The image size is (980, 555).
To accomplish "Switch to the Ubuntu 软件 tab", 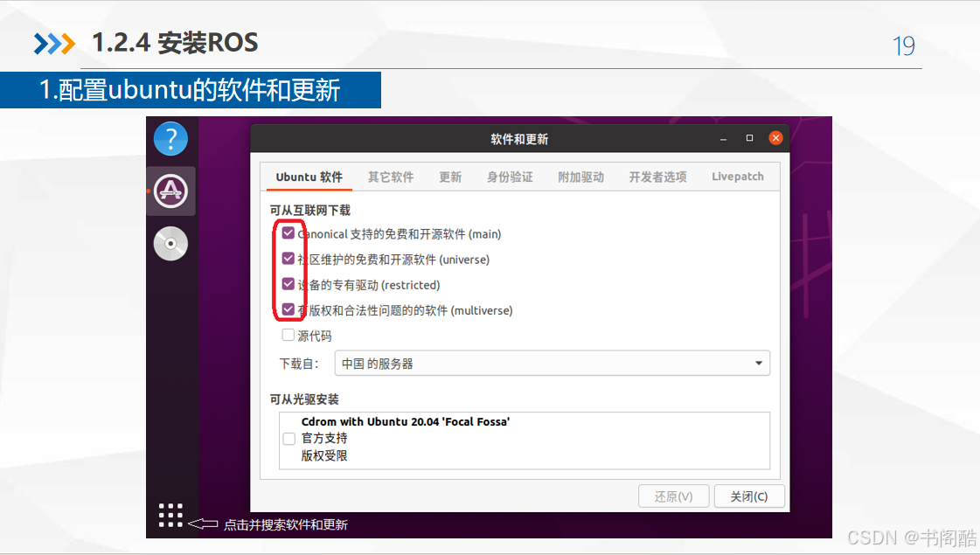I will (309, 177).
